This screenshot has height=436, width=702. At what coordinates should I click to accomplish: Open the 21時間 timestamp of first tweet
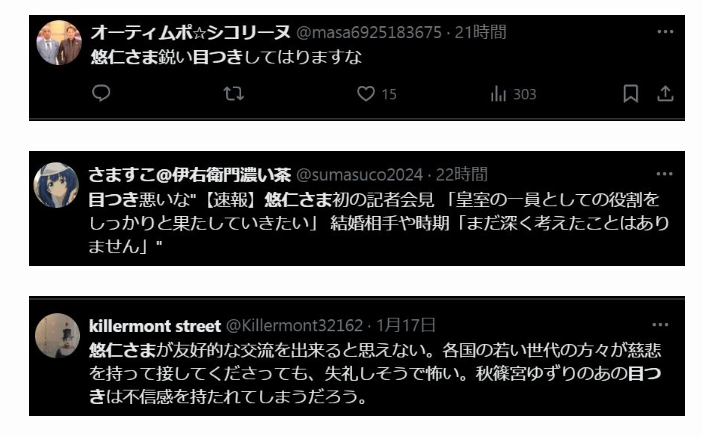(x=480, y=32)
